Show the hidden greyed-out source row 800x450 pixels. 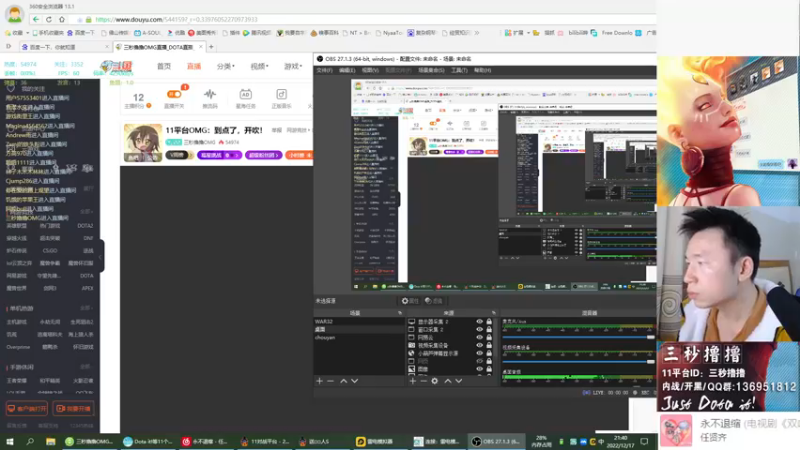pyautogui.click(x=479, y=361)
